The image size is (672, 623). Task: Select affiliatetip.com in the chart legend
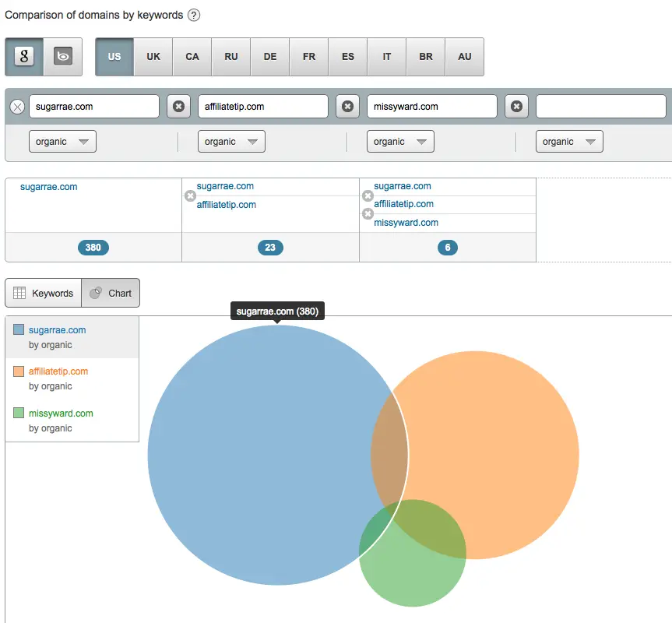(x=72, y=378)
